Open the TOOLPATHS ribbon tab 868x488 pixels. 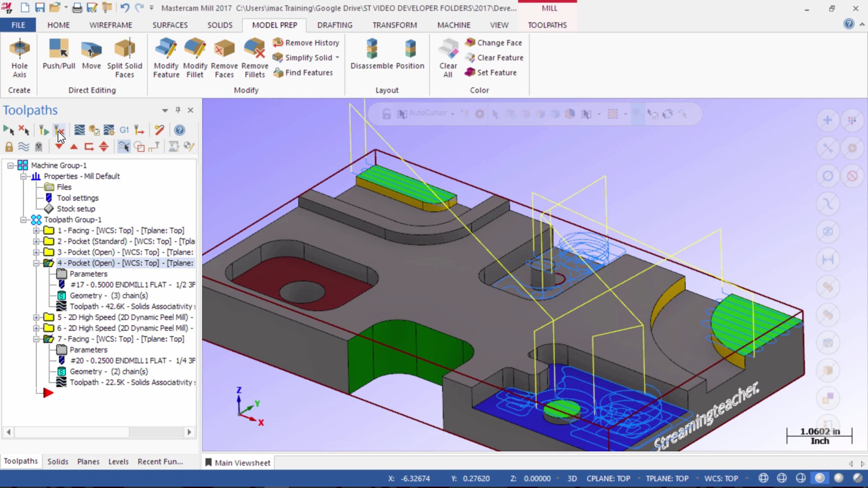[x=547, y=25]
